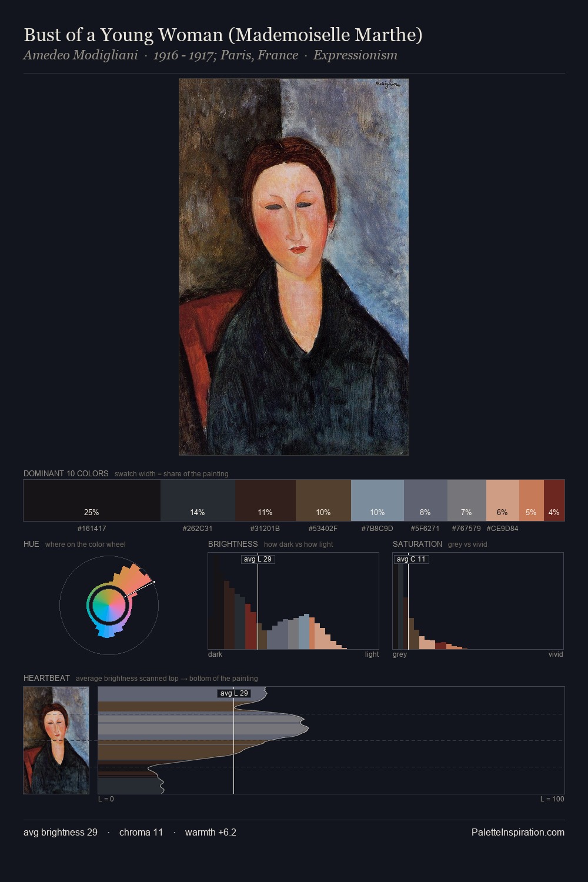This screenshot has width=588, height=882.
Task: Click the 5% terracotta swatch
Action: 532,500
